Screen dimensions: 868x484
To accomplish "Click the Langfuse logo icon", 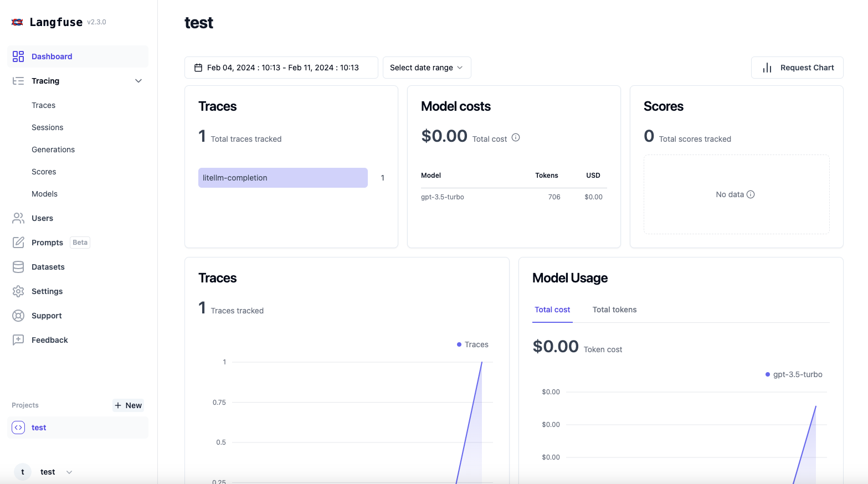I will coord(17,22).
